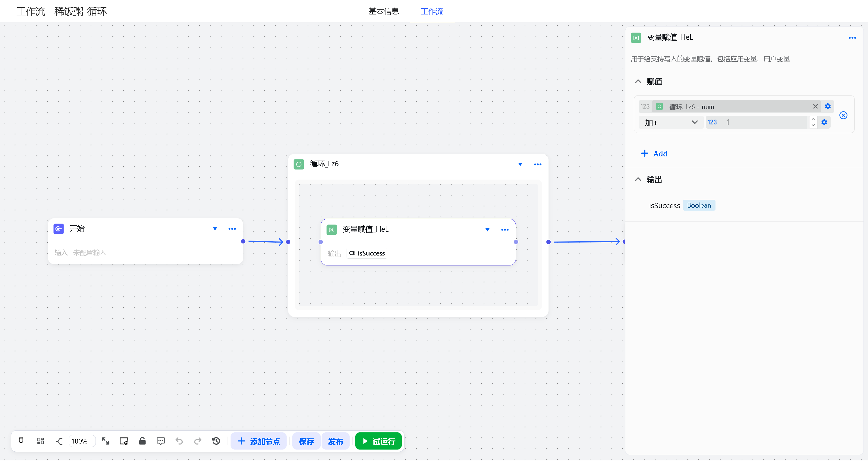Click Add to add an assignment
Viewport: 868px width, 461px height.
coord(654,153)
